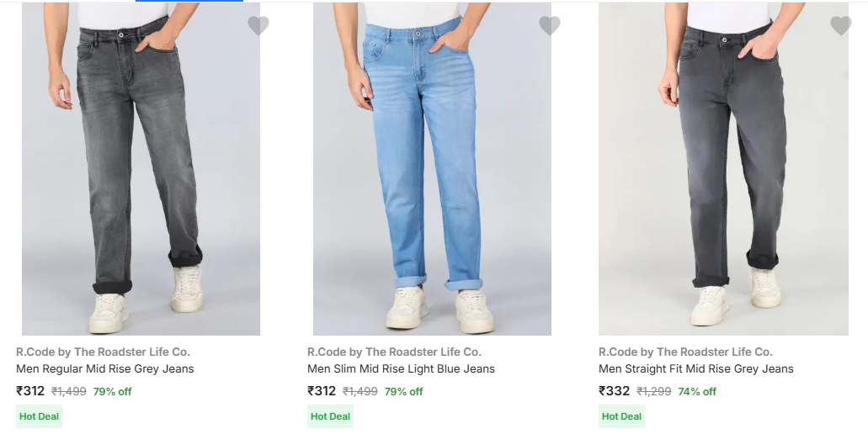
Task: Wishlist the Men Regular Mid Rise Grey Jeans
Action: (x=258, y=26)
